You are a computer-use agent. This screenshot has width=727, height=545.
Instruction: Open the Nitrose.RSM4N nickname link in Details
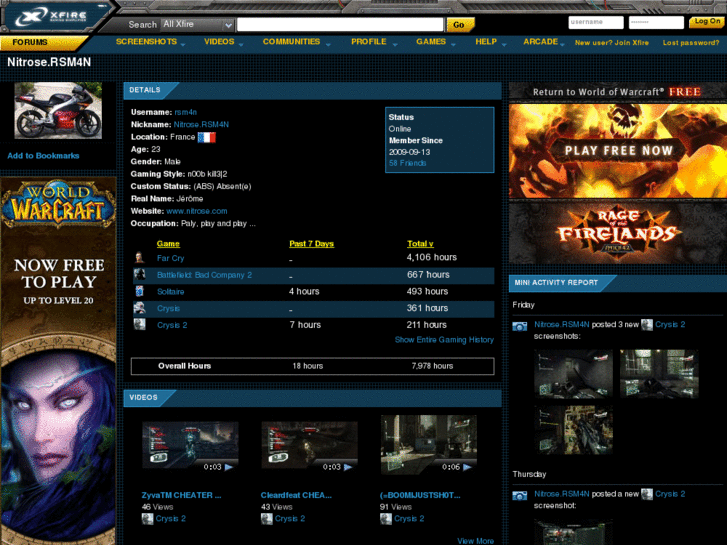[201, 124]
